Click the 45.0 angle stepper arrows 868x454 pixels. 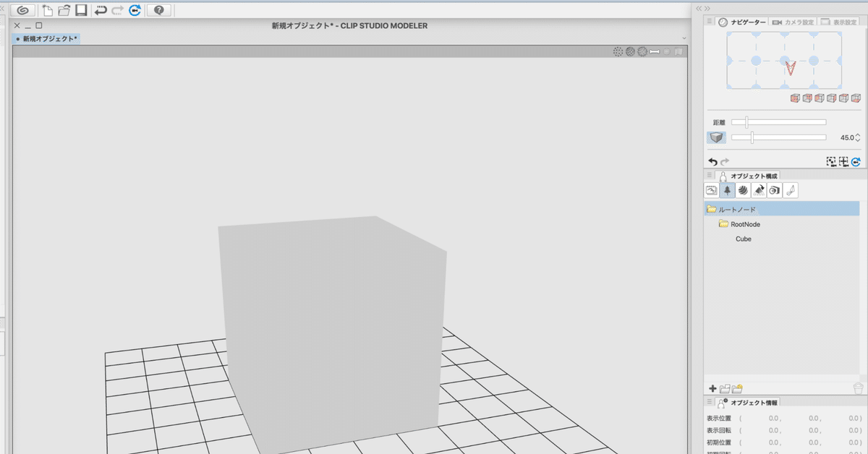click(859, 137)
